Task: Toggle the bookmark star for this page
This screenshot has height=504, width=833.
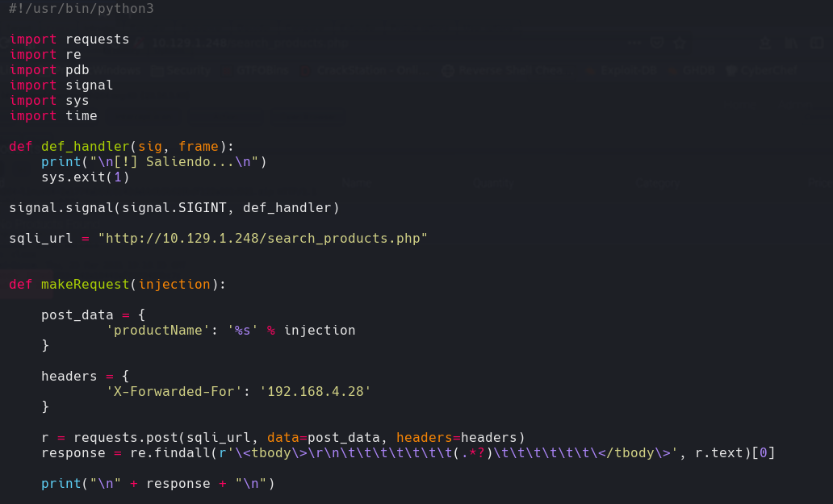Action: [679, 43]
